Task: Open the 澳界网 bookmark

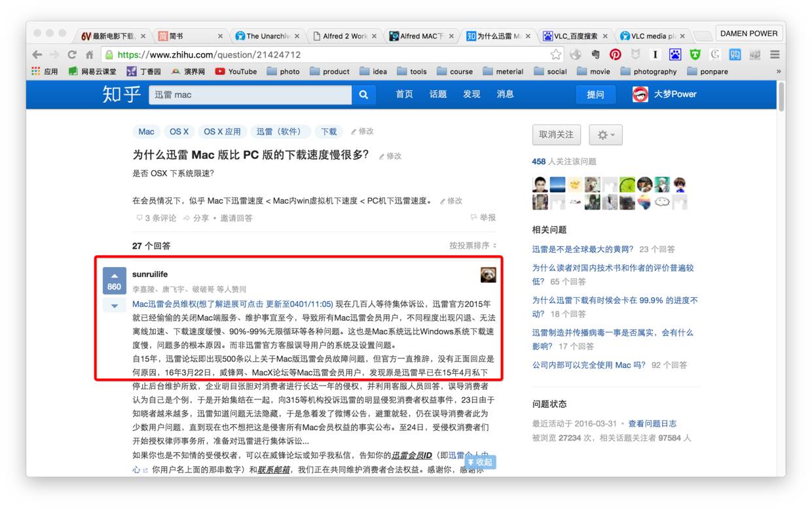Action: 188,71
